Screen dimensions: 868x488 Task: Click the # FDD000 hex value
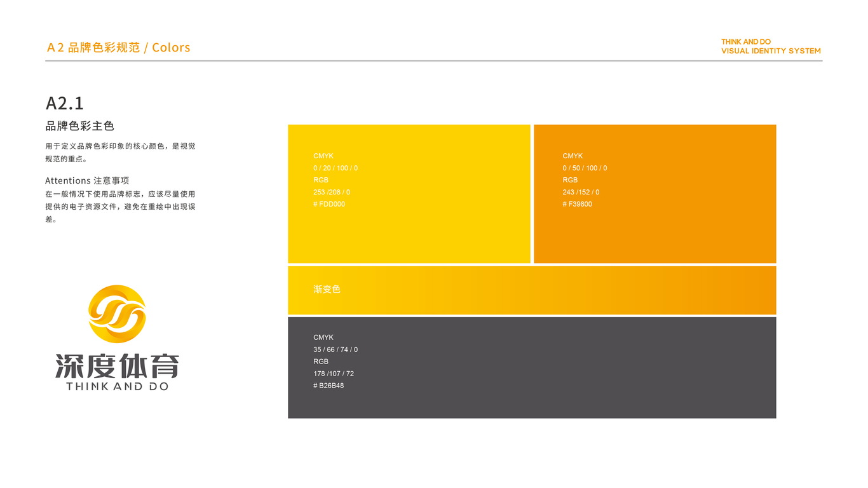(329, 204)
